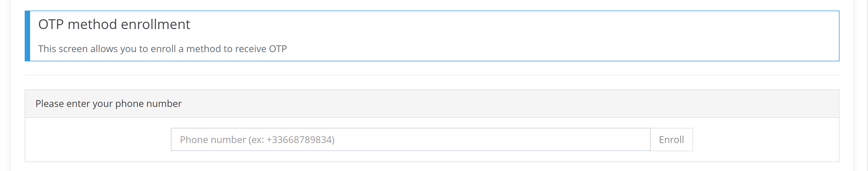868x171 pixels.
Task: Click the word "method" in the heading
Action: pos(92,24)
